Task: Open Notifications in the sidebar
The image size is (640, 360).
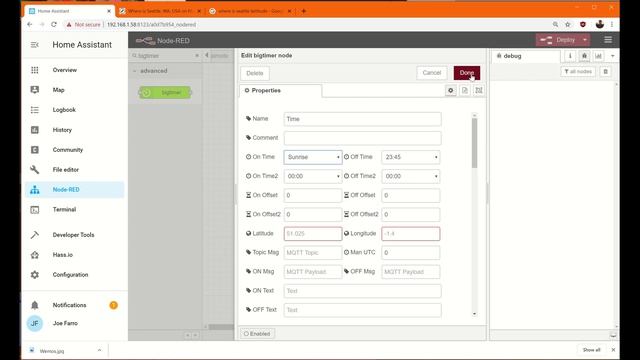Action: point(69,305)
